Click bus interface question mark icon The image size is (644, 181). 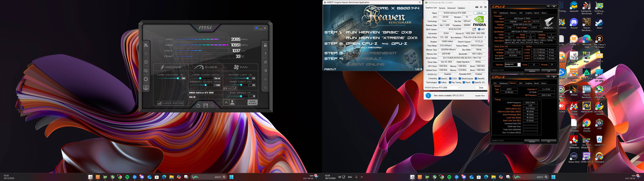click(x=485, y=38)
